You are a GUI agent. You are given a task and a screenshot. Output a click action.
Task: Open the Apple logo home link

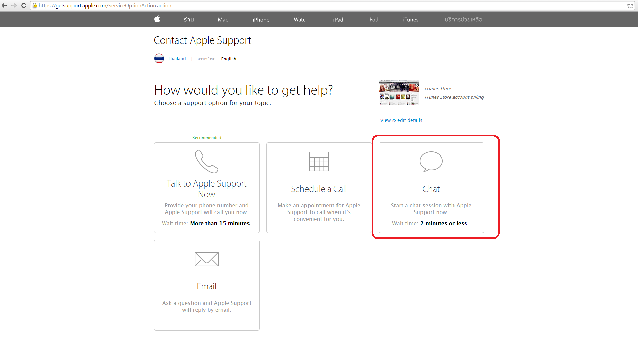(x=157, y=19)
